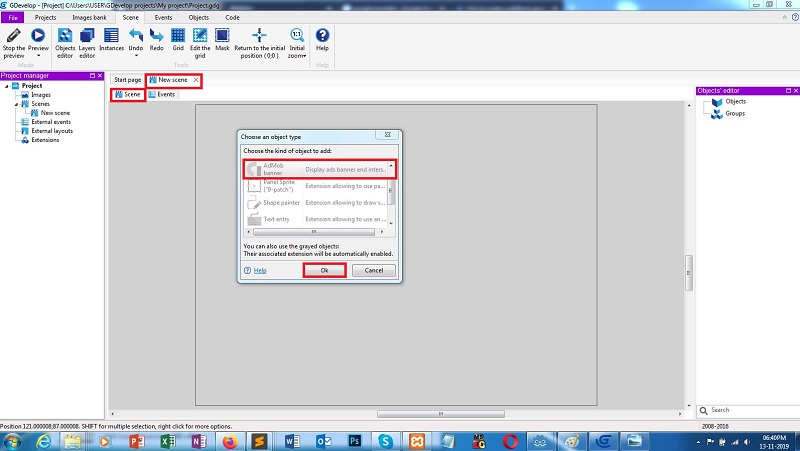The width and height of the screenshot is (800, 451).
Task: Select Extensions in the project tree
Action: point(45,140)
